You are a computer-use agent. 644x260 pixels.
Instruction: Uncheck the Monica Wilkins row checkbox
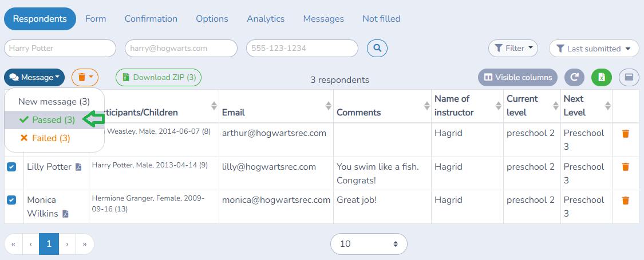[x=11, y=200]
